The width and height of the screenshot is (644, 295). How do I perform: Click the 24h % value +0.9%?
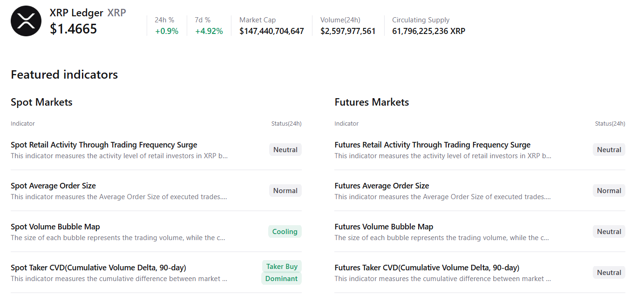coord(167,31)
